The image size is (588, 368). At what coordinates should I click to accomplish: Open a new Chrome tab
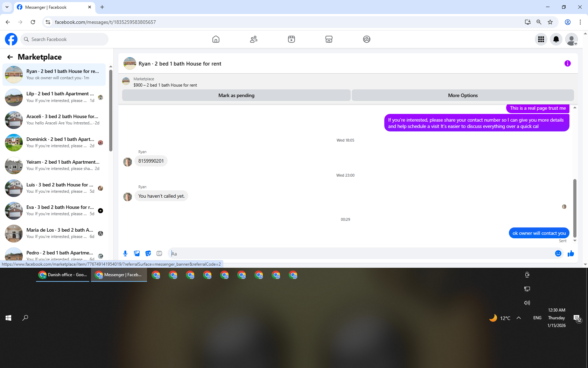102,7
